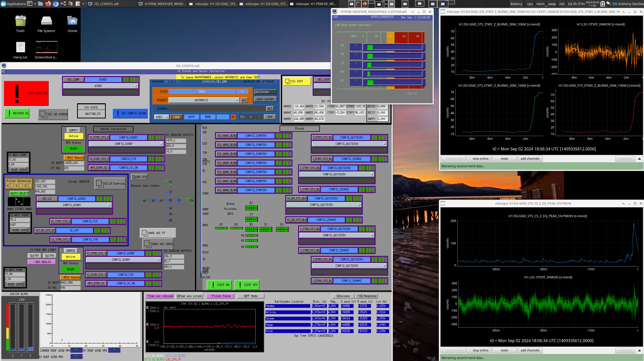The width and height of the screenshot is (644, 361).
Task: Launch the Chromium browser from the panel
Action: point(56,4)
